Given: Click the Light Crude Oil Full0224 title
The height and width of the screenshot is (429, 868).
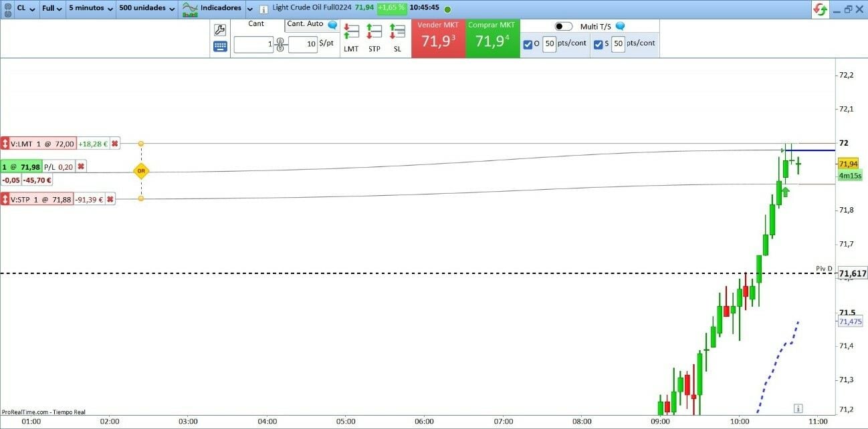Looking at the screenshot, I should (312, 8).
